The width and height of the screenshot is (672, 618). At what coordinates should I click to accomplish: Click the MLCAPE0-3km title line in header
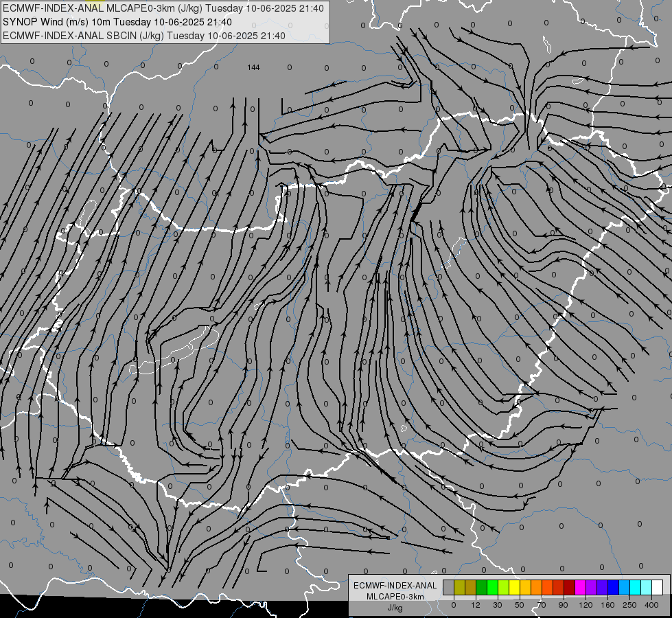point(163,8)
